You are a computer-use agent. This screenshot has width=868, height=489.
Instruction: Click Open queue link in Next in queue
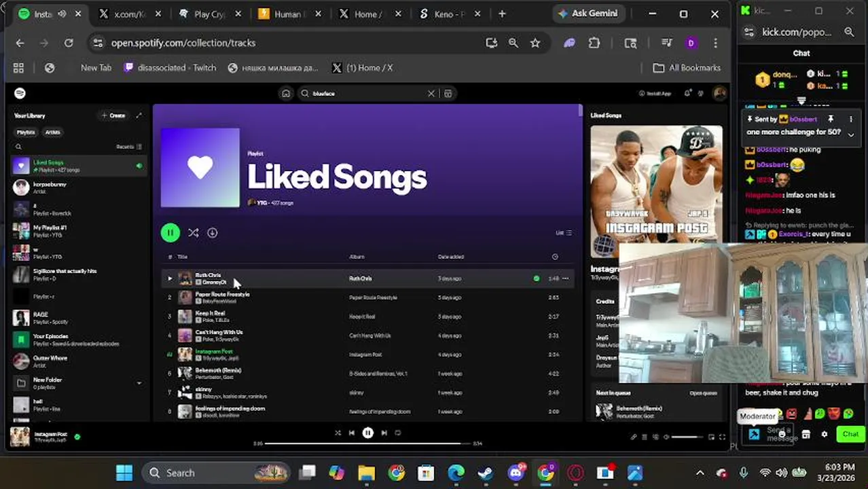[704, 393]
